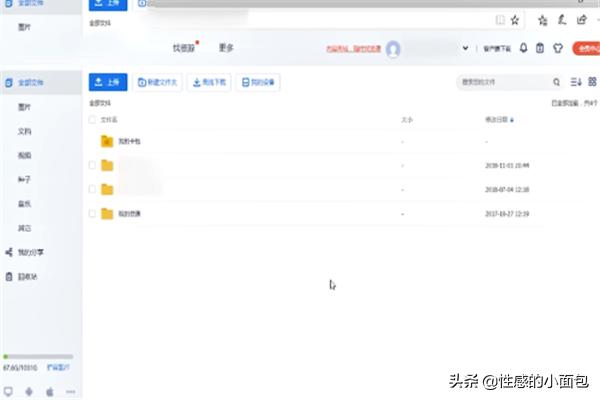
Task: Open 我的设备 from the toolbar
Action: 256,82
